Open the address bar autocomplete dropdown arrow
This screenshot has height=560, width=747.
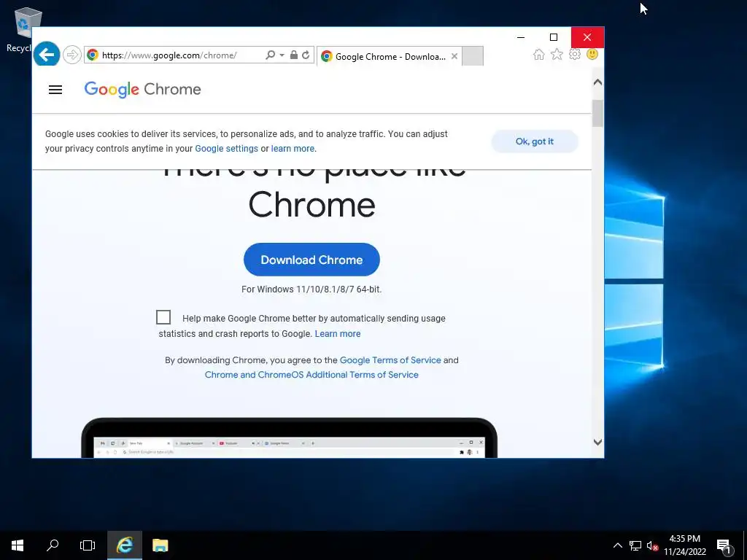[x=282, y=55]
